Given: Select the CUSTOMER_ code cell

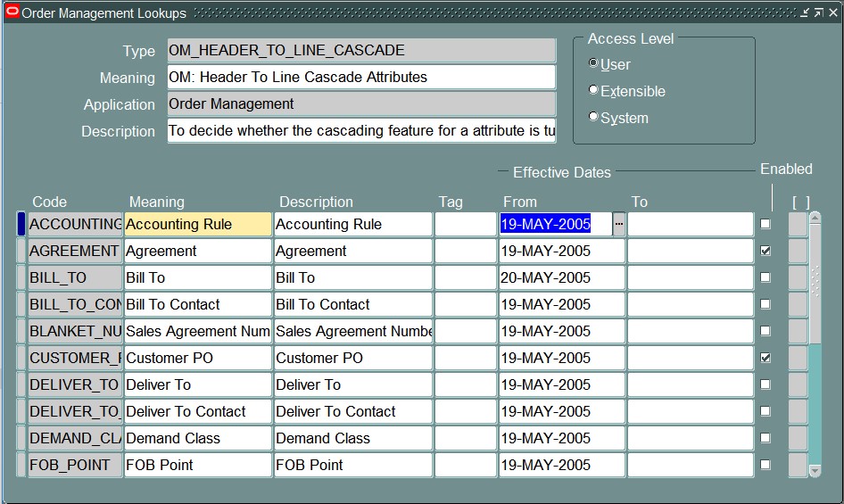Looking at the screenshot, I should tap(75, 358).
